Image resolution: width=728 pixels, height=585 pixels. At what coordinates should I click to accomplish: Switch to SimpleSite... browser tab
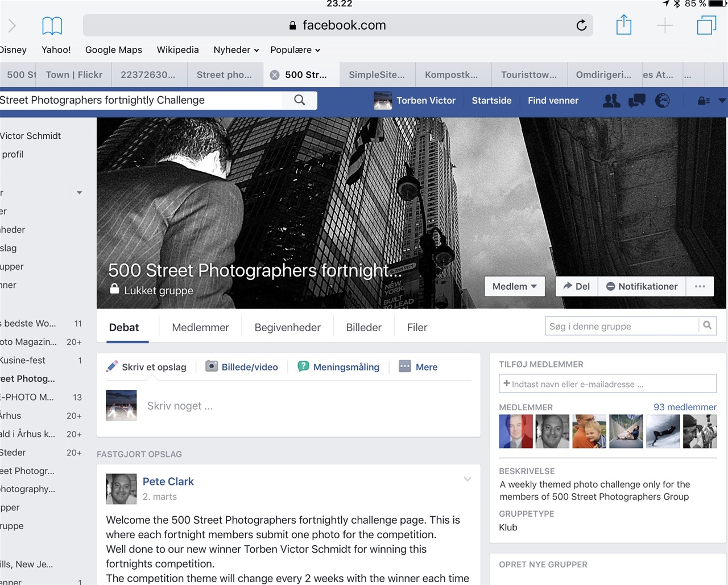tap(377, 75)
